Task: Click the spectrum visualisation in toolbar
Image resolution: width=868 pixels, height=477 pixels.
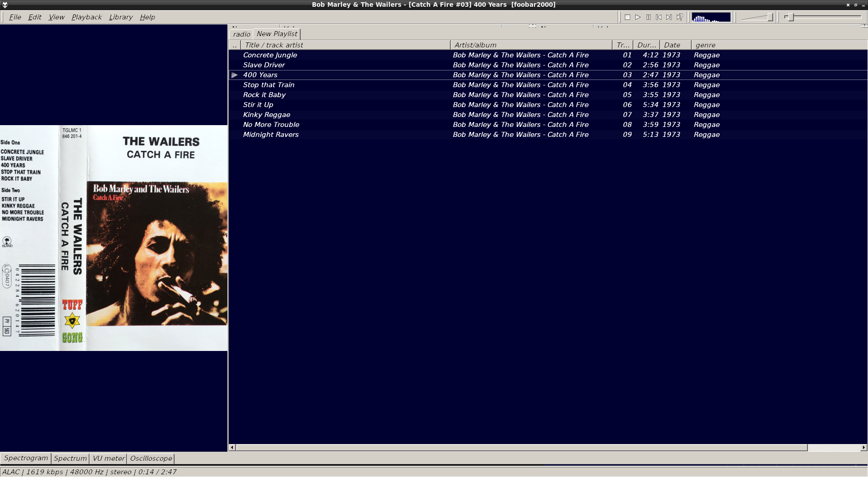Action: 711,17
